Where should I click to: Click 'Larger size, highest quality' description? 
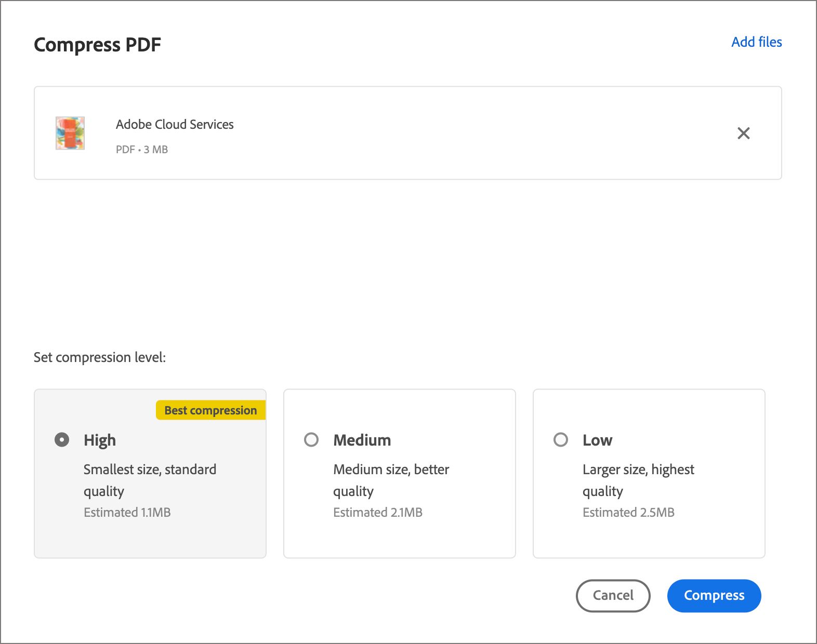click(638, 480)
